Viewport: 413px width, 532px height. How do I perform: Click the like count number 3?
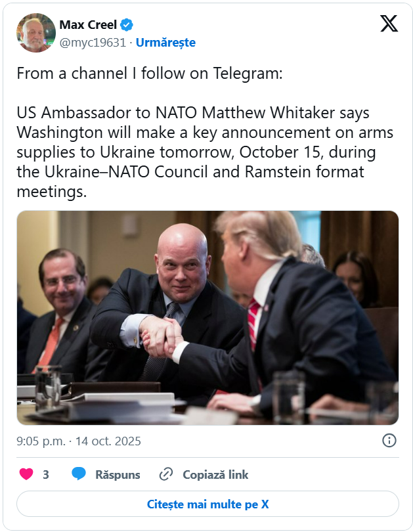pos(46,475)
